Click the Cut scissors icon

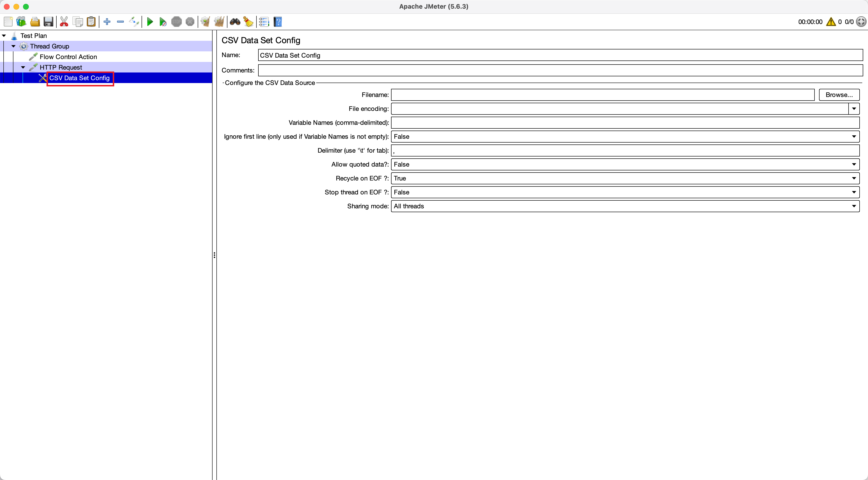[x=64, y=22]
